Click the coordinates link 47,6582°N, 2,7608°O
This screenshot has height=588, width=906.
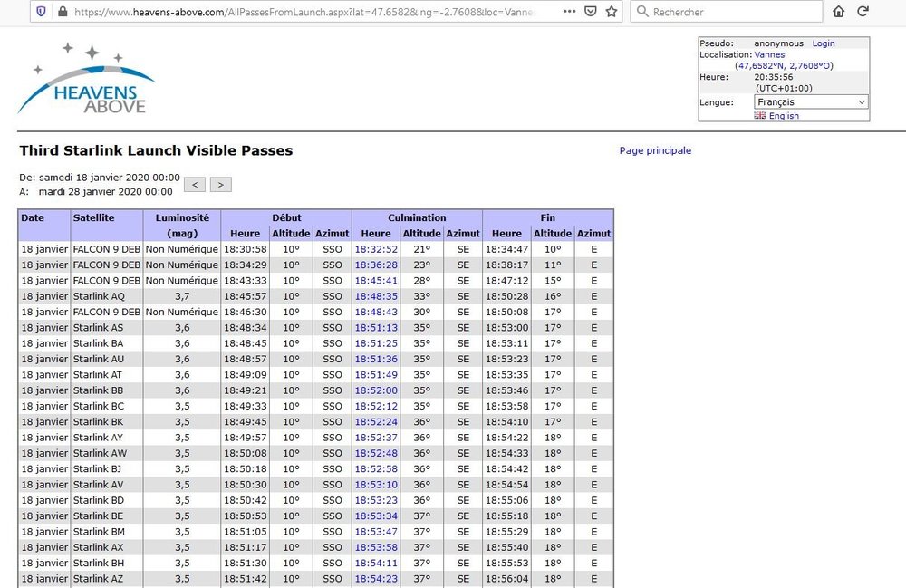click(x=784, y=66)
